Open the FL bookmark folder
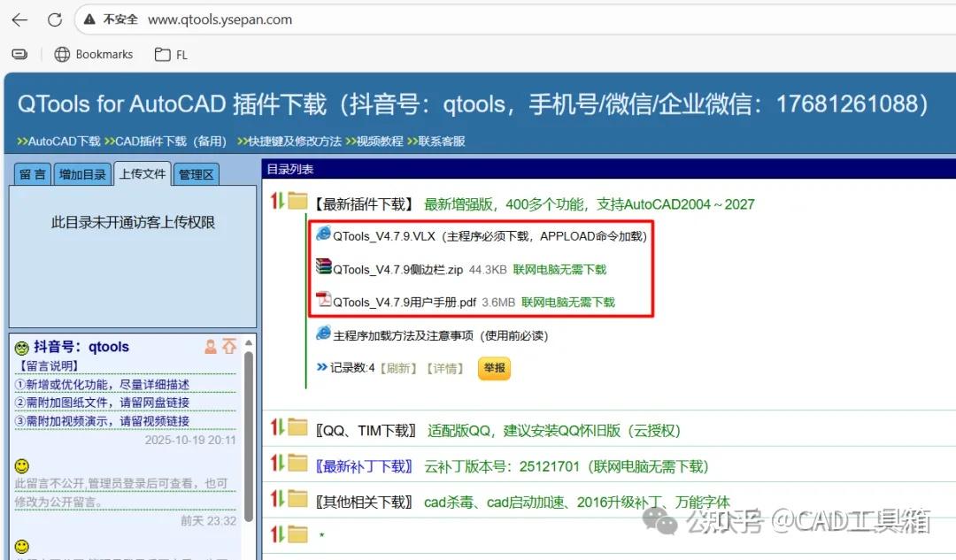 coord(171,54)
